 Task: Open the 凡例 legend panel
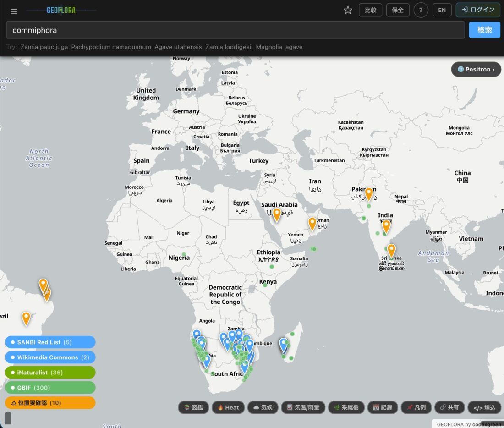[x=416, y=407]
